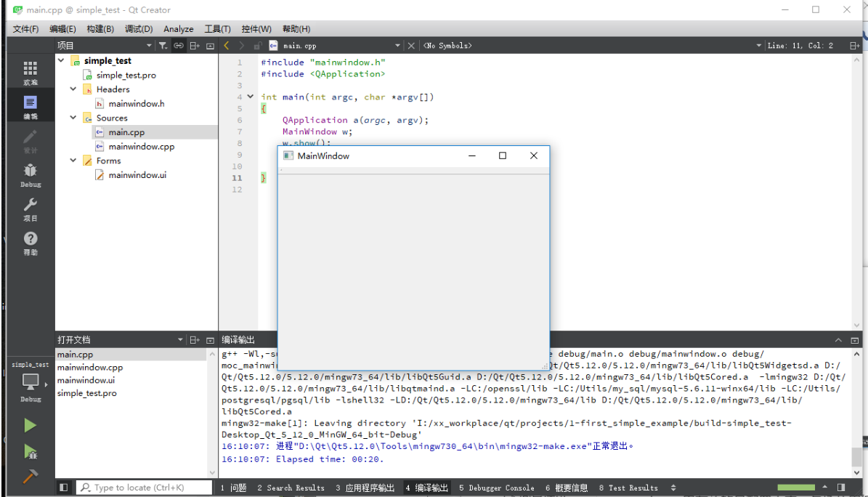Open the Analyze menu
Image resolution: width=868 pixels, height=497 pixels.
point(178,29)
